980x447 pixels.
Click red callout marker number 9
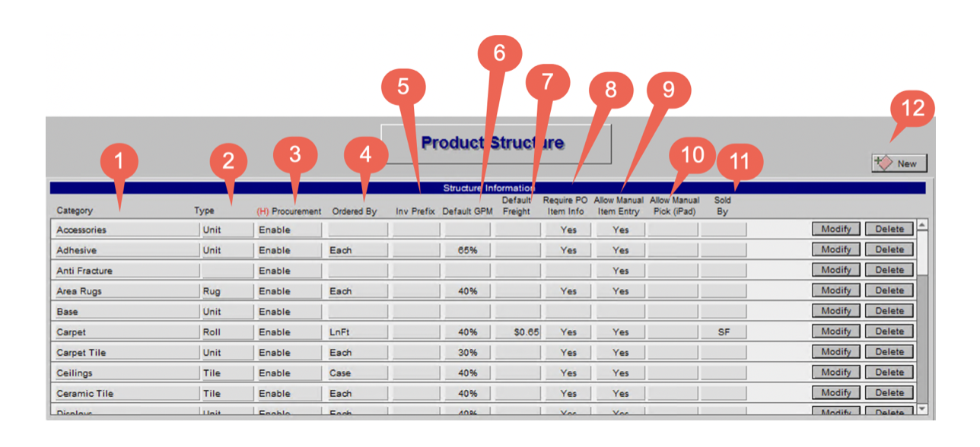pyautogui.click(x=668, y=90)
